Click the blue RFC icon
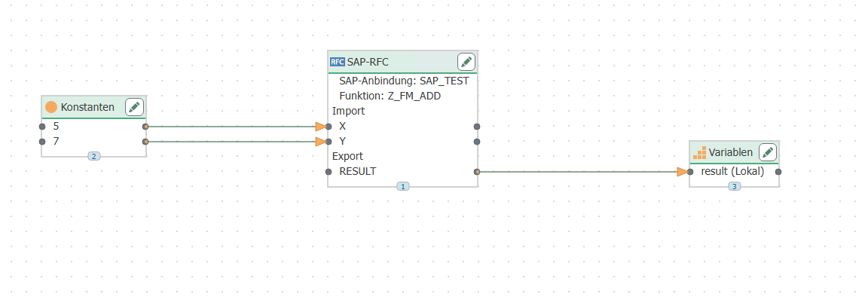The width and height of the screenshot is (868, 303). click(x=337, y=62)
